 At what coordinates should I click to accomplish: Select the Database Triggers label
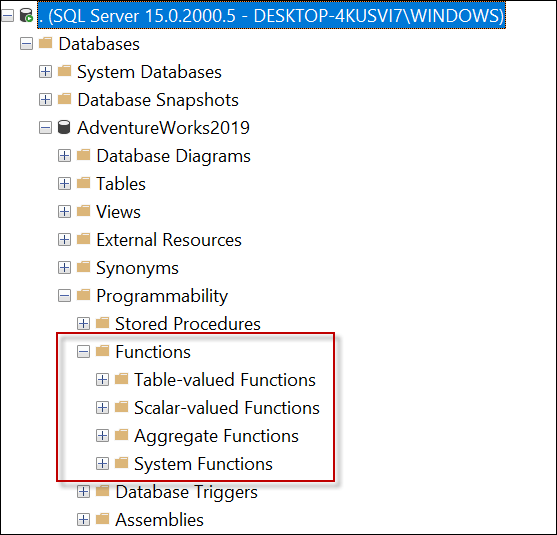(186, 492)
